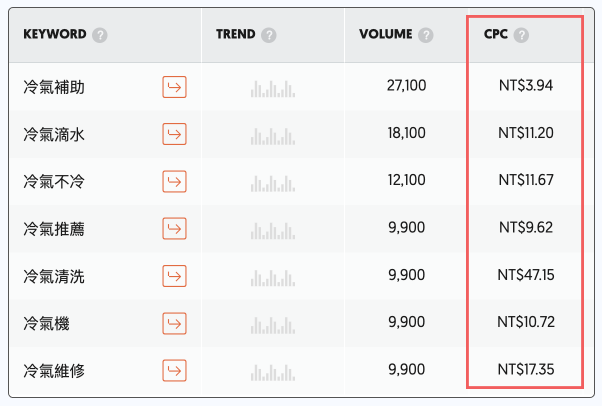
Task: Click the arrow icon beside 冷氣補助
Action: click(174, 87)
